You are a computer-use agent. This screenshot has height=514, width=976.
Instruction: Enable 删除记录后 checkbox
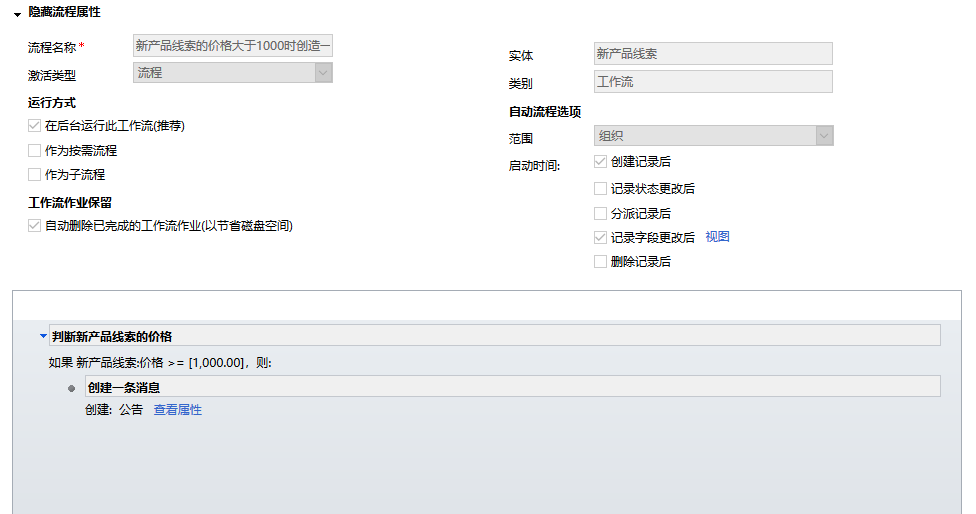[600, 261]
